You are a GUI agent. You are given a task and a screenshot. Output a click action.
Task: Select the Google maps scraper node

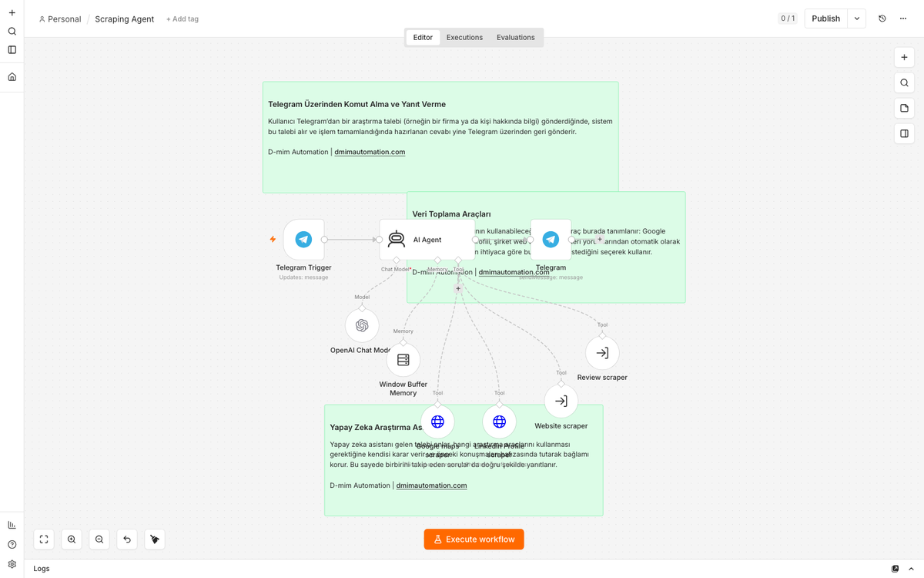437,422
